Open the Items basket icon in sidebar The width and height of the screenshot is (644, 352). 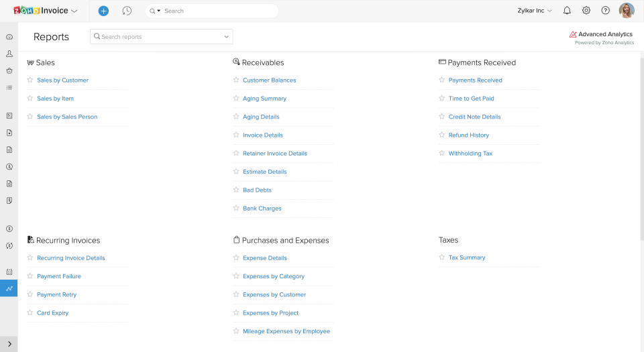9,70
